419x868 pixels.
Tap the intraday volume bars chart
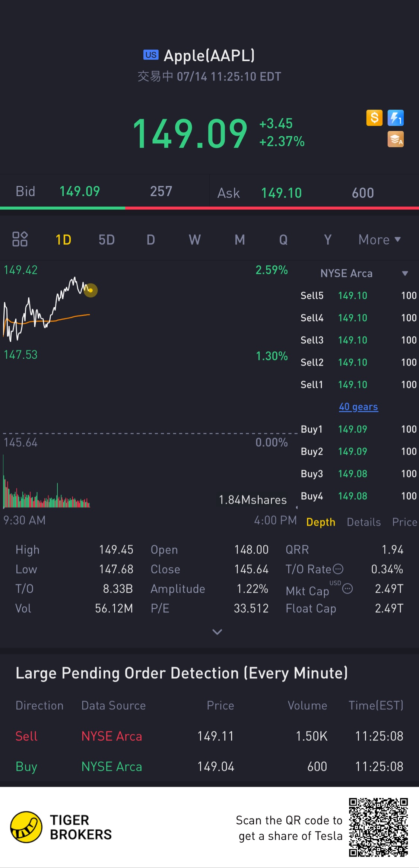pos(47,481)
